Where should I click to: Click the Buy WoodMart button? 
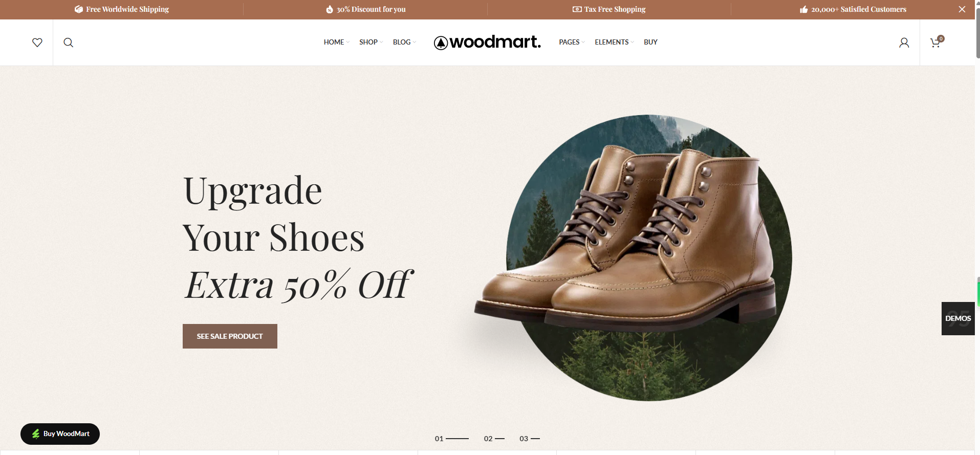[x=60, y=434]
